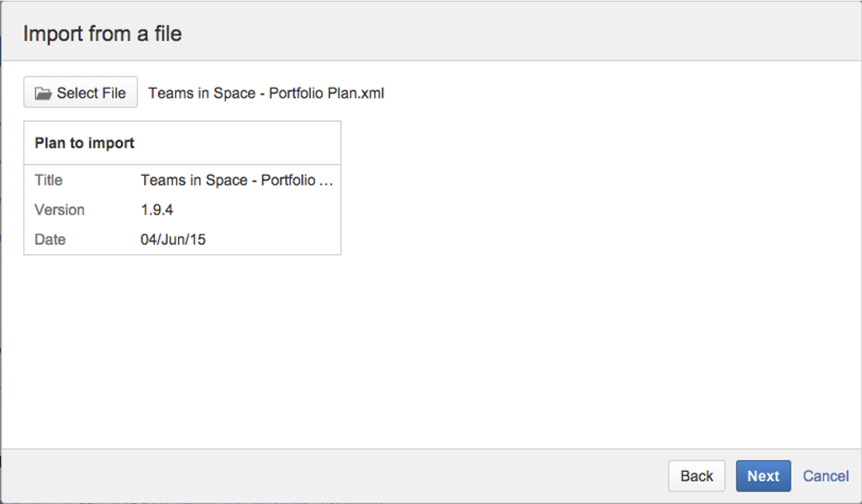This screenshot has width=862, height=504.
Task: Click the Date row label
Action: tap(50, 239)
